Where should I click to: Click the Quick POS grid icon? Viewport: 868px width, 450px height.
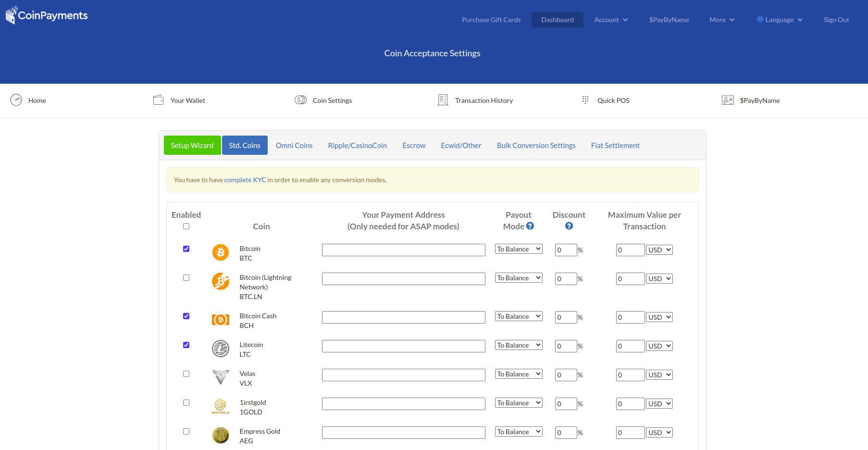585,100
